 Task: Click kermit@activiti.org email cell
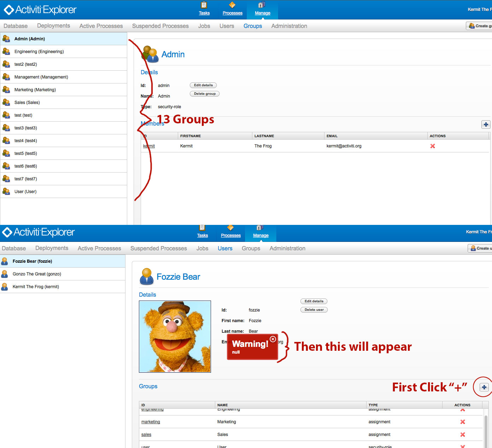pyautogui.click(x=344, y=146)
